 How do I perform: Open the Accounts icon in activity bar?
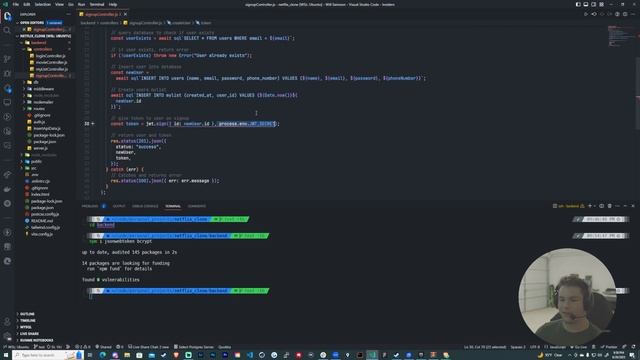(7, 322)
